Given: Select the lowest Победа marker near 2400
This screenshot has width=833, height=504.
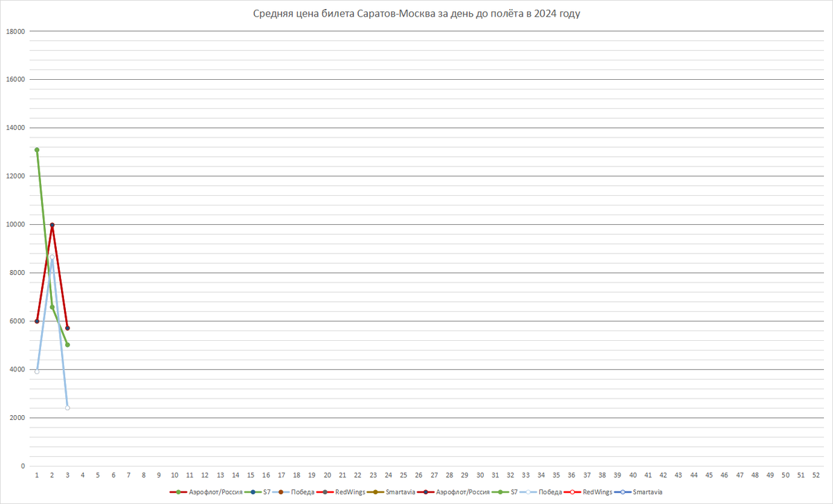Looking at the screenshot, I should pyautogui.click(x=67, y=408).
